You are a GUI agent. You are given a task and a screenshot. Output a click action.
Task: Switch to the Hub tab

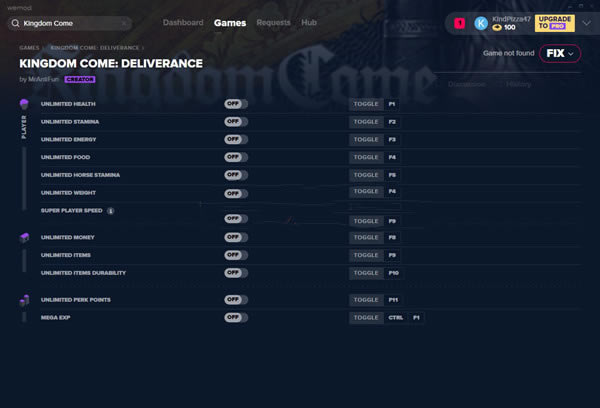(309, 22)
